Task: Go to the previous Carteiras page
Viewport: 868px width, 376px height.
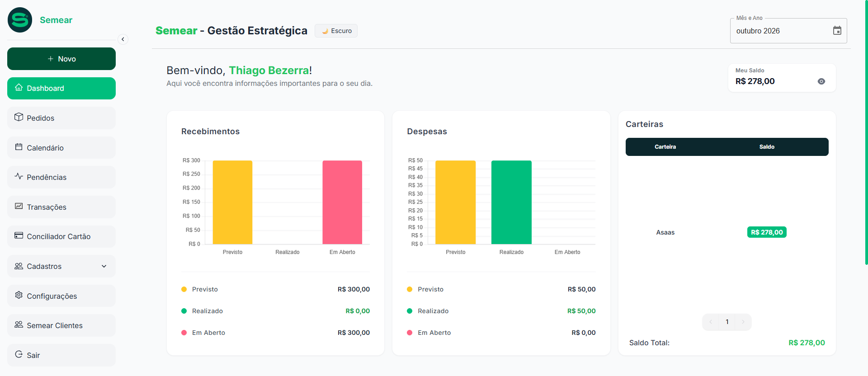Action: (x=711, y=322)
